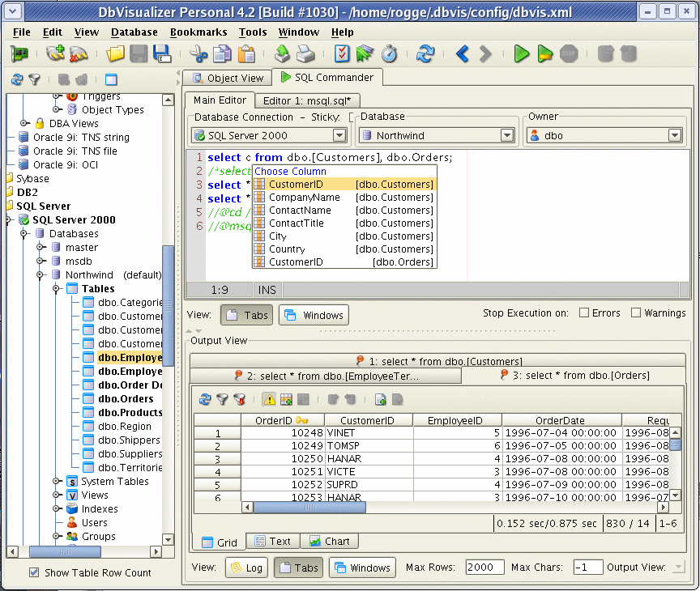Image resolution: width=700 pixels, height=591 pixels.
Task: Click the Log view button
Action: [x=246, y=568]
